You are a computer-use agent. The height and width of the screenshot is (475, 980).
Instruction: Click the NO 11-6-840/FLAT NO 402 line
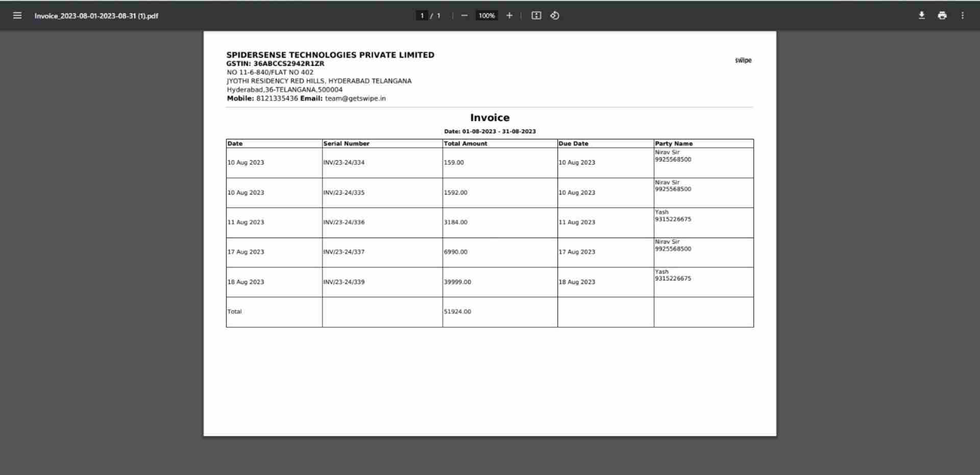270,73
